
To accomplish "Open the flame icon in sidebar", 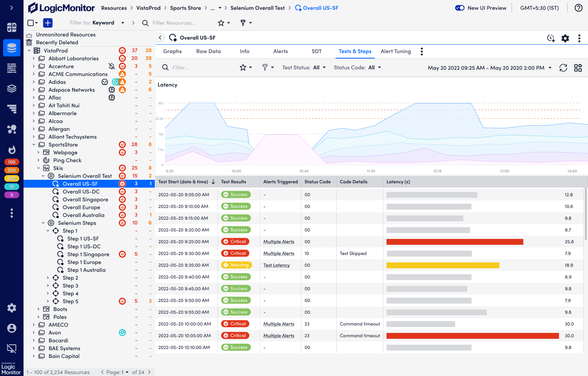I will [x=12, y=150].
